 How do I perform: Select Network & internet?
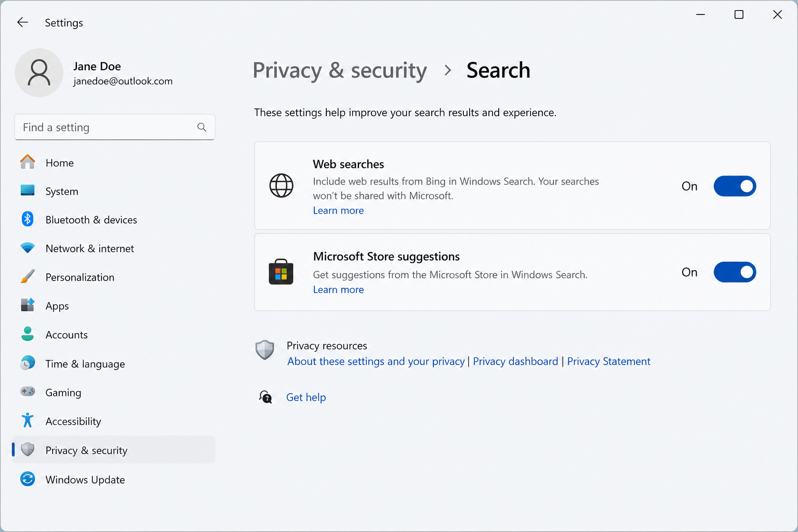[113, 248]
